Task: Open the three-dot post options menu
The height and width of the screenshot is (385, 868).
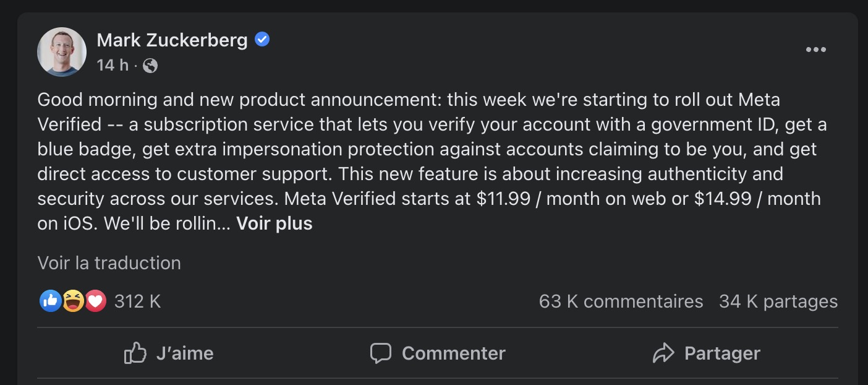Action: (x=815, y=50)
